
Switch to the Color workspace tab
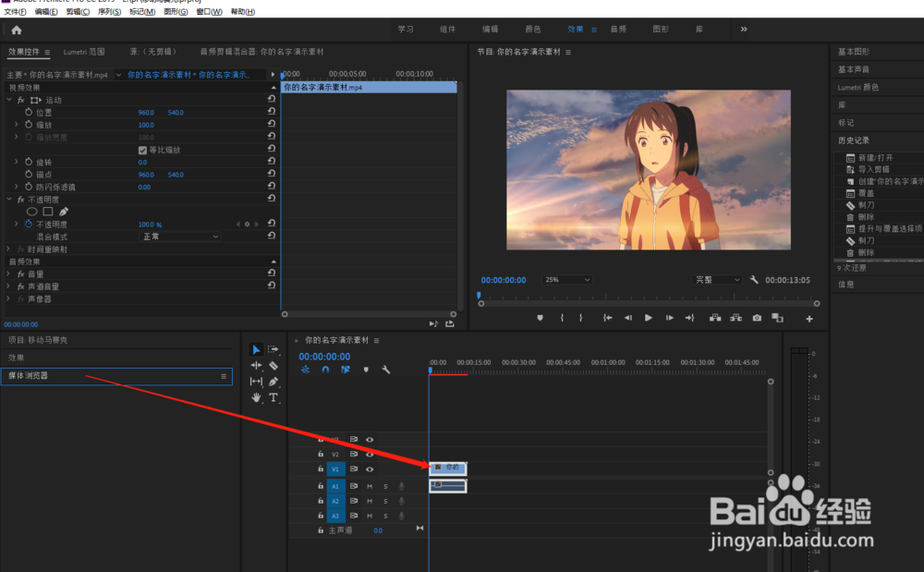click(x=533, y=29)
